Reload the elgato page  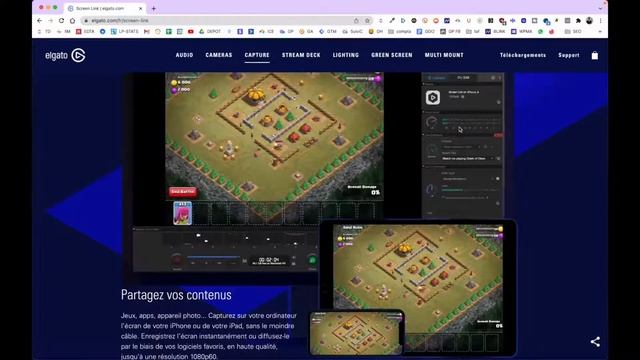tap(62, 20)
